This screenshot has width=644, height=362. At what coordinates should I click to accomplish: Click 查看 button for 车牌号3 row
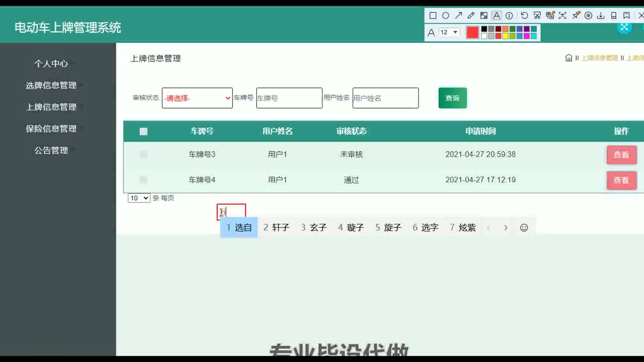pos(621,155)
